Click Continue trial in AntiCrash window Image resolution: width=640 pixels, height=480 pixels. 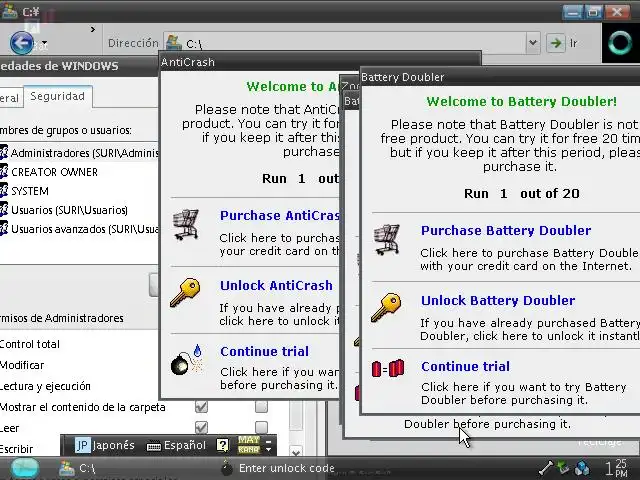[264, 351]
